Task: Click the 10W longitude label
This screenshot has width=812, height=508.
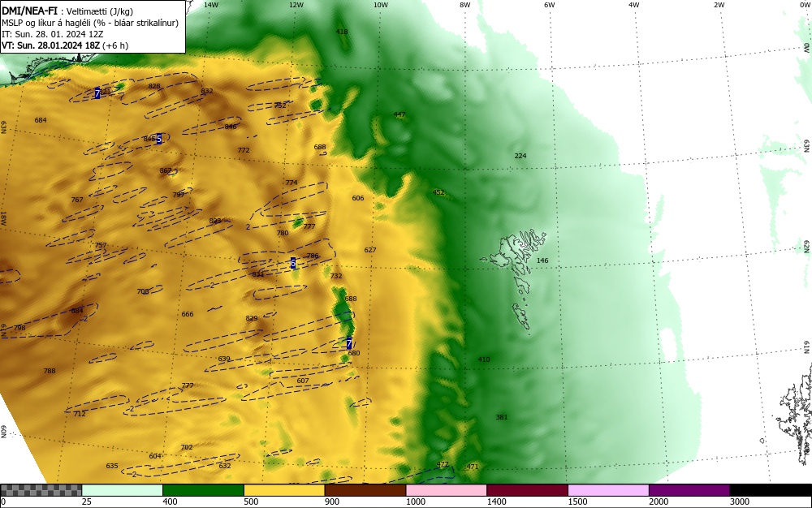Action: pos(381,5)
